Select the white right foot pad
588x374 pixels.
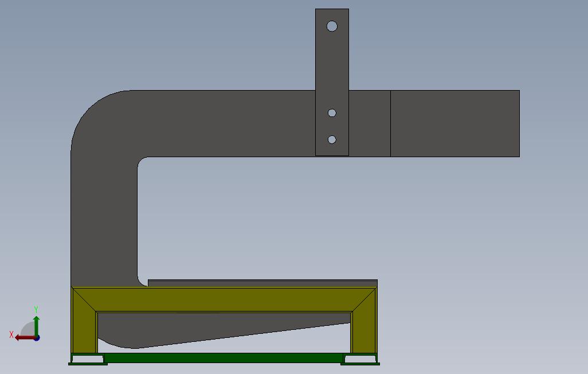[360, 359]
